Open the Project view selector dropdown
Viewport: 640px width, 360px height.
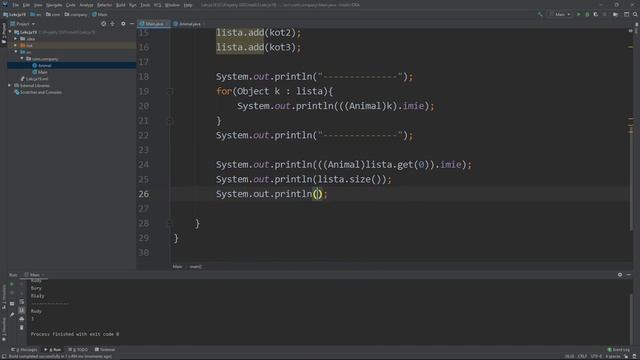23,24
